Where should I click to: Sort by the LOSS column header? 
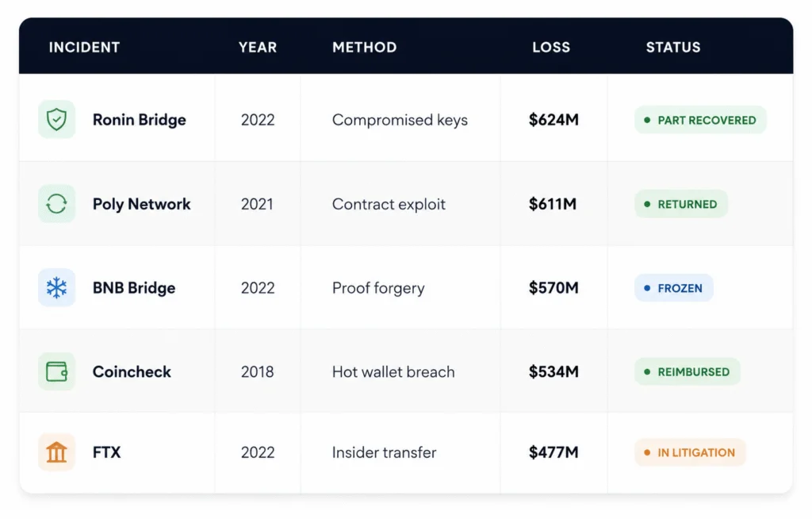coord(551,47)
